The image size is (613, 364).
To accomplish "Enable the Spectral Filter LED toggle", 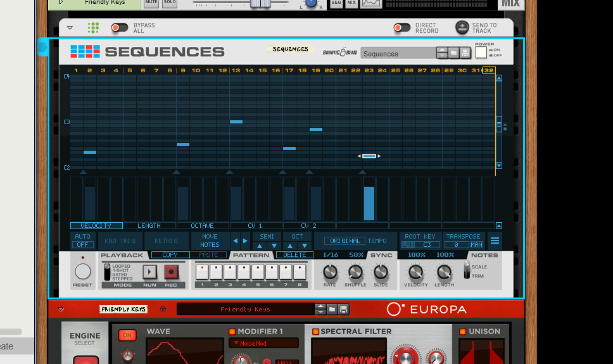I will (315, 332).
